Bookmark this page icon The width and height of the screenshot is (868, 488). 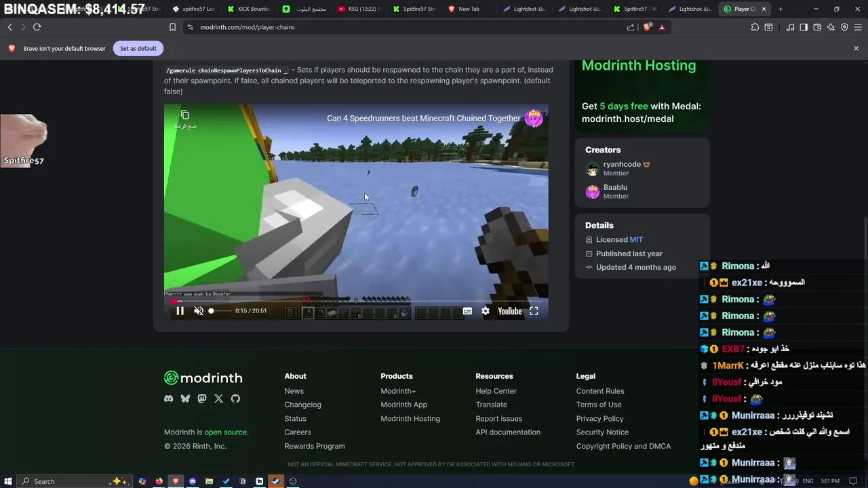[x=172, y=27]
